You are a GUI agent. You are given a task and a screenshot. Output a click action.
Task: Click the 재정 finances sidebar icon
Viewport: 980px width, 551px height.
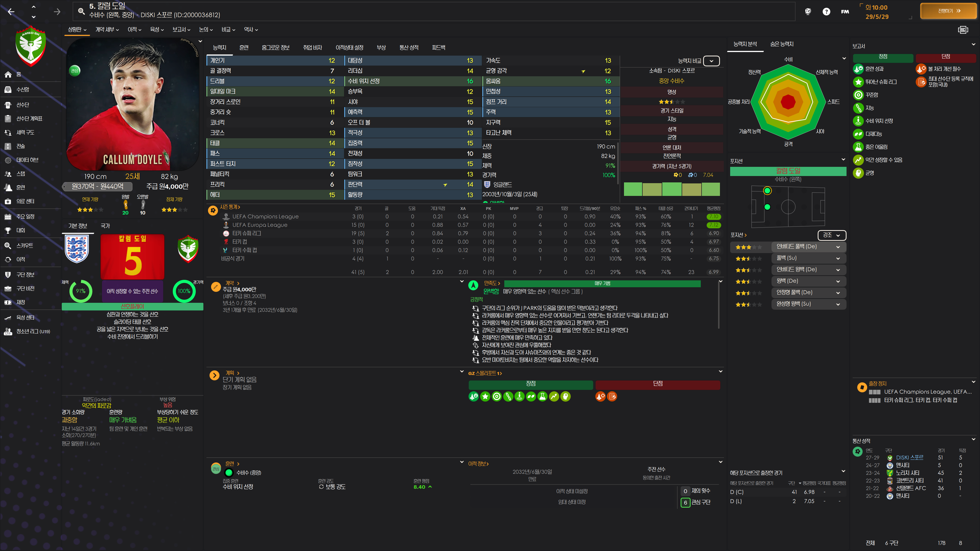8,302
